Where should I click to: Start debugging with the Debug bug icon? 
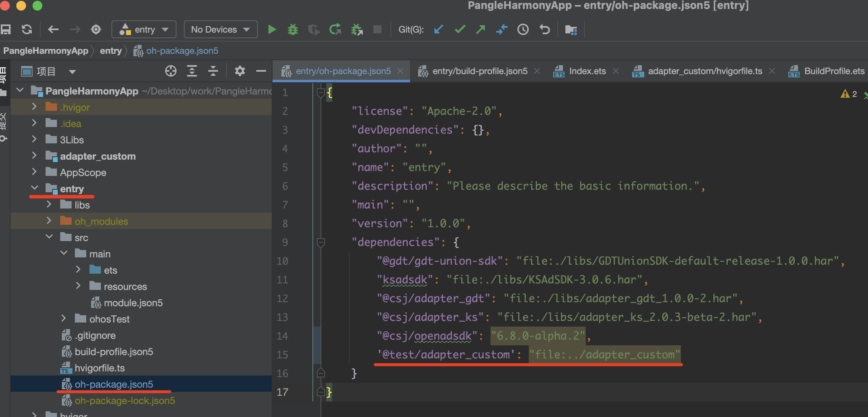pos(292,29)
